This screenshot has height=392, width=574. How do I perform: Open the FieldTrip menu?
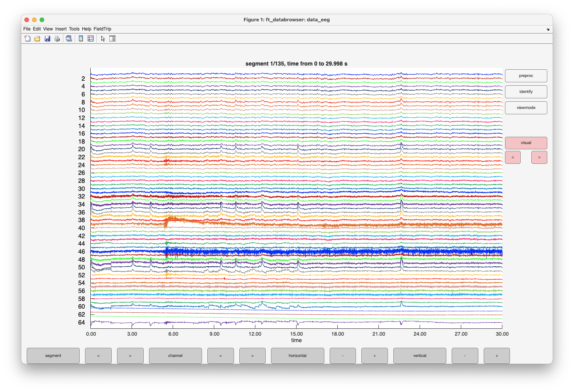[x=102, y=29]
